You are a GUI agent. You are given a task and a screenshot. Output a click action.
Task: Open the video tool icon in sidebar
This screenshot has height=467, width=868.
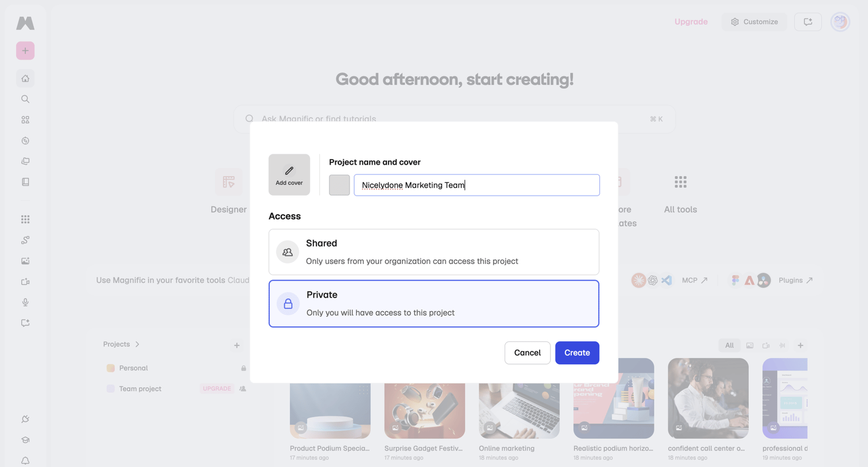pos(25,282)
